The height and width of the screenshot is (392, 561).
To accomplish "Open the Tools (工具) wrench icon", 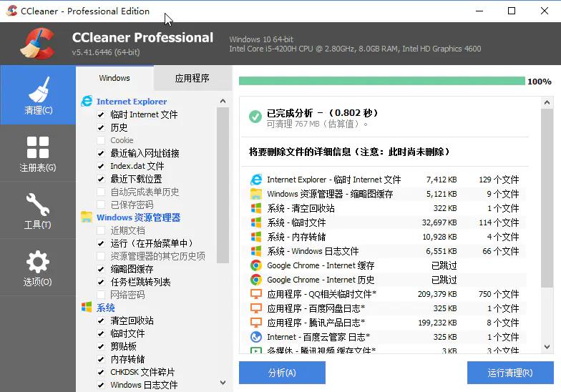I will click(38, 205).
